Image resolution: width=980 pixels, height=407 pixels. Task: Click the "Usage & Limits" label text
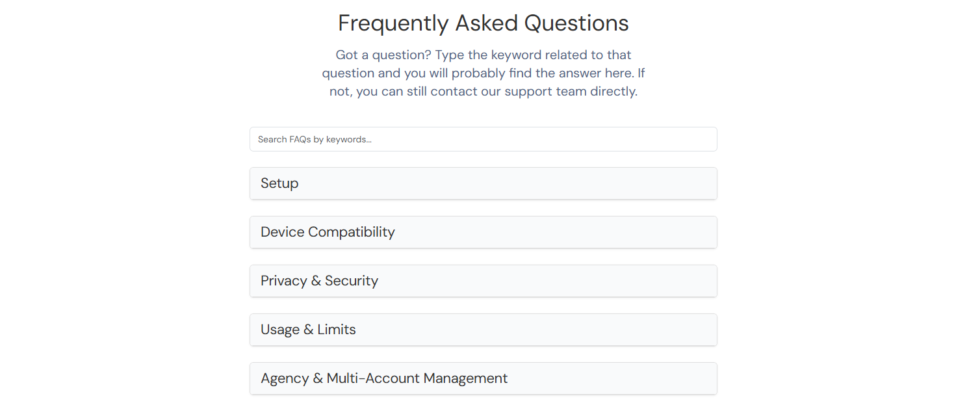pyautogui.click(x=308, y=330)
